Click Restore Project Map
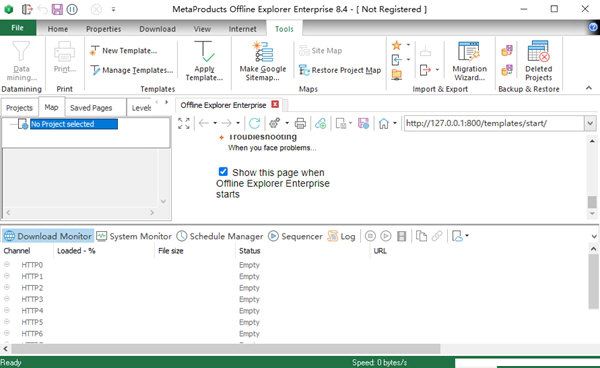Viewport: 600px width, 368px height. click(340, 70)
